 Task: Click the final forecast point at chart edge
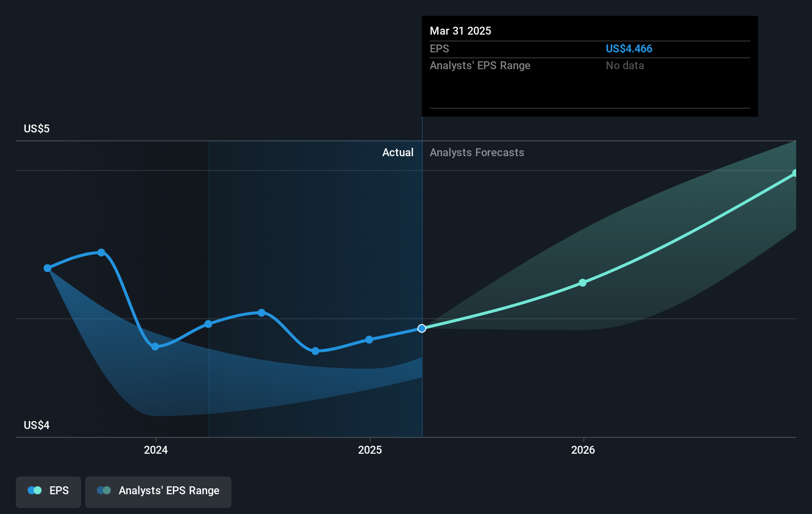pyautogui.click(x=795, y=173)
